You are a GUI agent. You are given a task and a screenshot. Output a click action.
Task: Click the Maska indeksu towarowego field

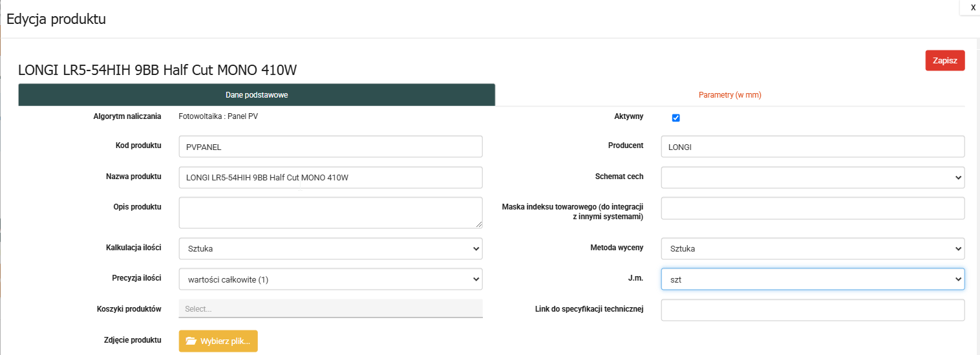tap(813, 208)
